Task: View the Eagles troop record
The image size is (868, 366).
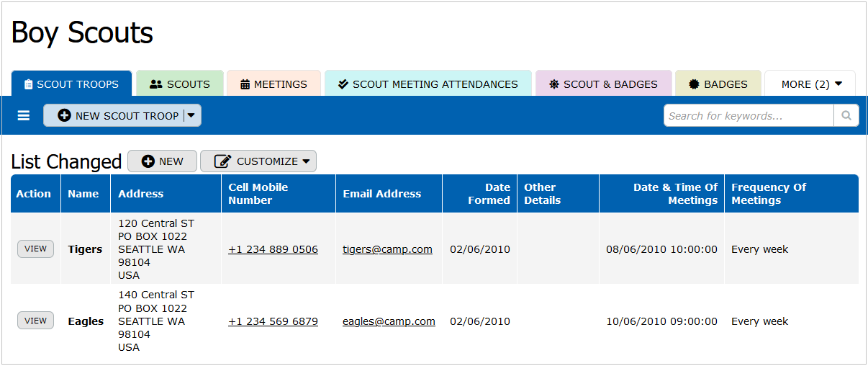Action: (x=35, y=321)
